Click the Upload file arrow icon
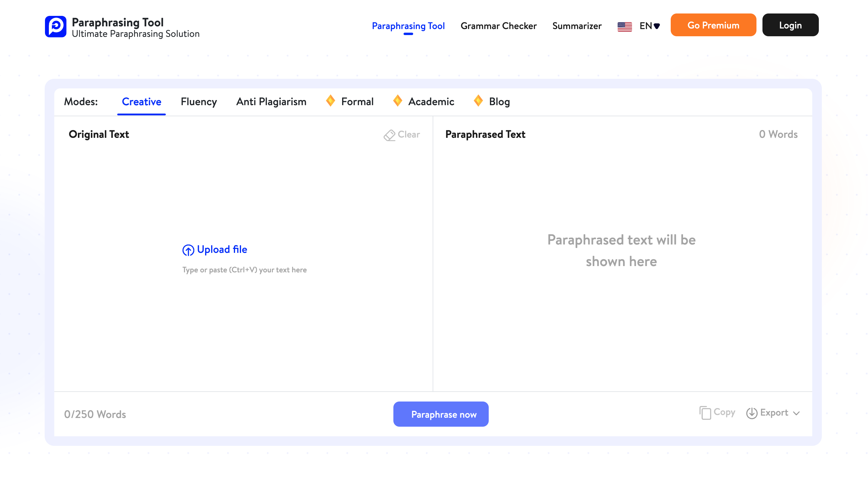The image size is (868, 495). tap(188, 250)
